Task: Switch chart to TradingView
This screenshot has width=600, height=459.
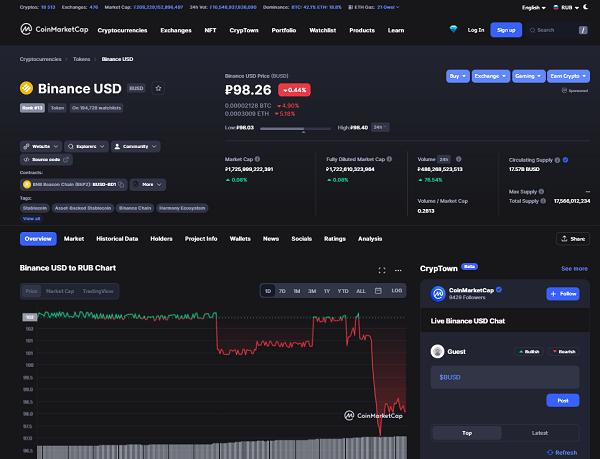Action: coord(98,291)
